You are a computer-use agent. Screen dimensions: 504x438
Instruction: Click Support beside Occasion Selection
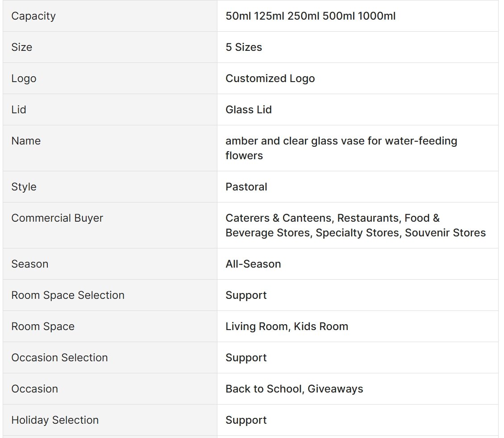click(246, 358)
